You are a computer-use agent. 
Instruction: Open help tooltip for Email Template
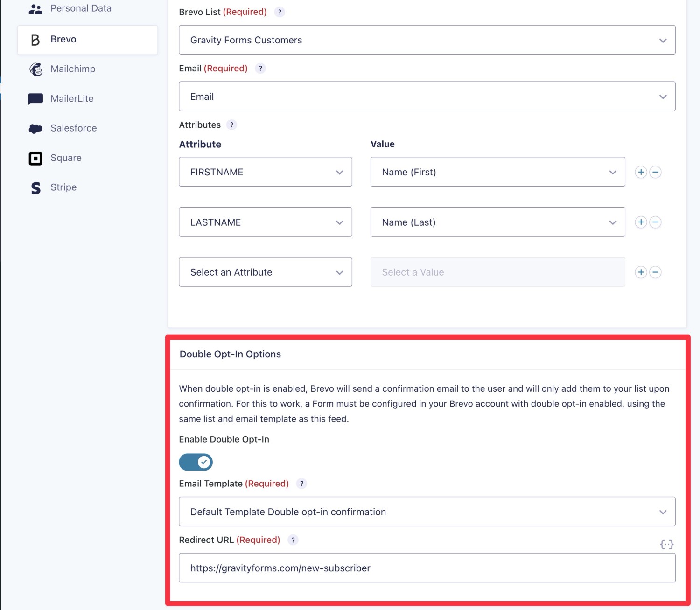[x=301, y=484]
